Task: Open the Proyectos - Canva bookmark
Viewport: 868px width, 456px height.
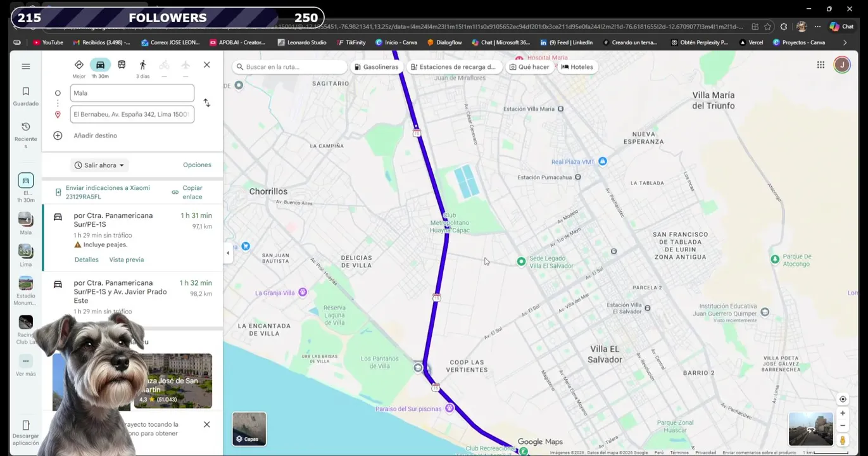Action: tap(799, 42)
